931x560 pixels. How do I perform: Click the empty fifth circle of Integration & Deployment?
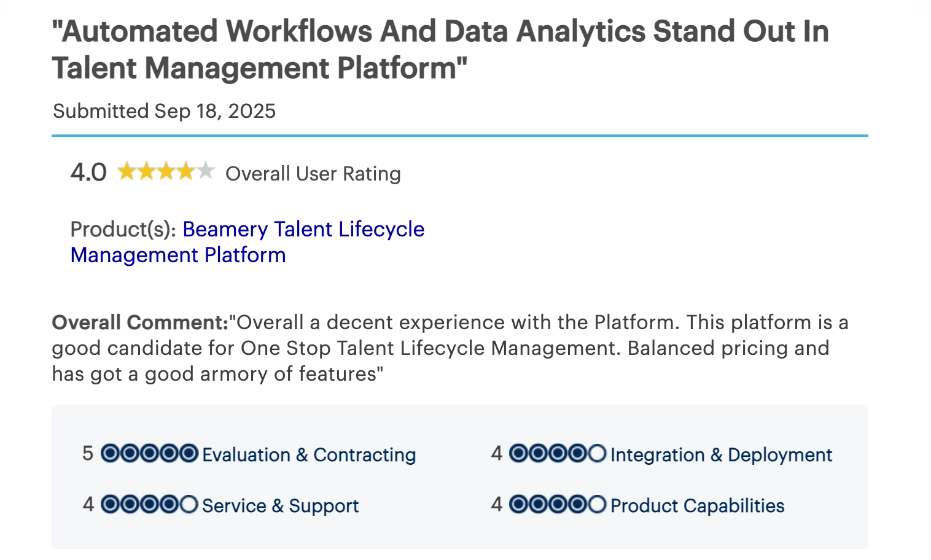(x=597, y=454)
